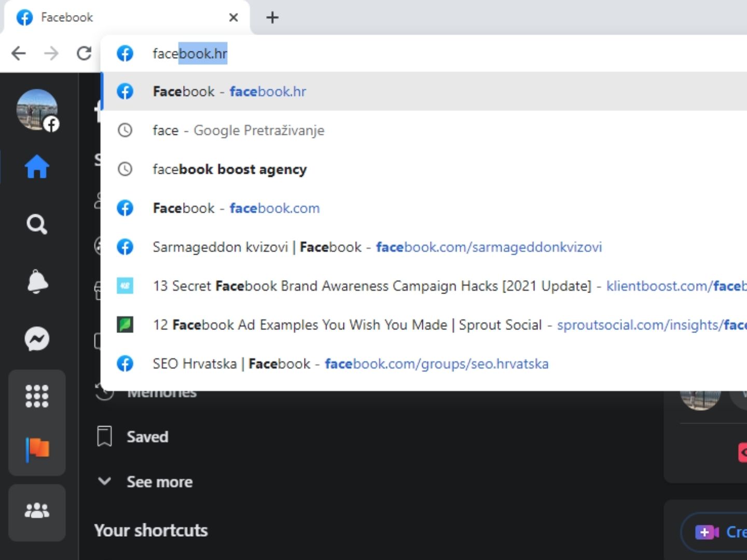Open a new tab with plus button

coord(272,18)
